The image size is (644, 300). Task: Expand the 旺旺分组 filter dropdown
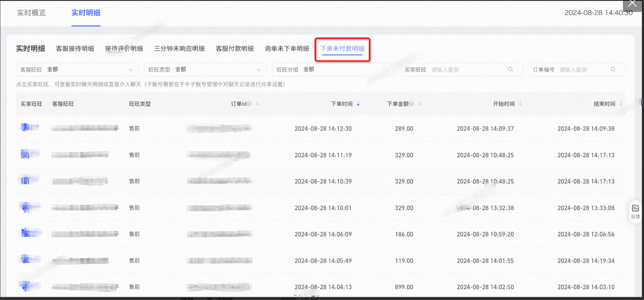(x=334, y=70)
